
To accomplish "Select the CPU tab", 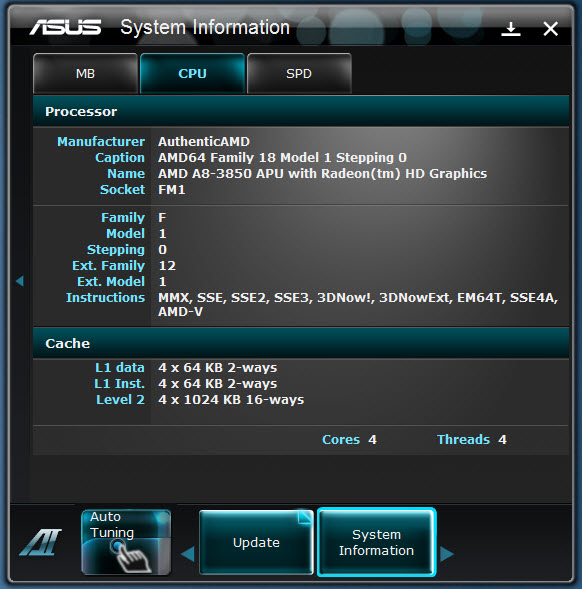I will point(192,73).
